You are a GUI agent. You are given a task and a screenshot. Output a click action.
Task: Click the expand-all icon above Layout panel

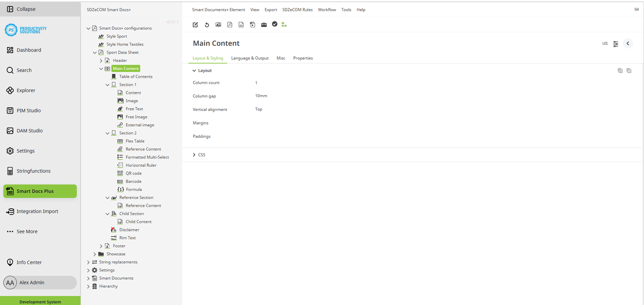[x=620, y=70]
